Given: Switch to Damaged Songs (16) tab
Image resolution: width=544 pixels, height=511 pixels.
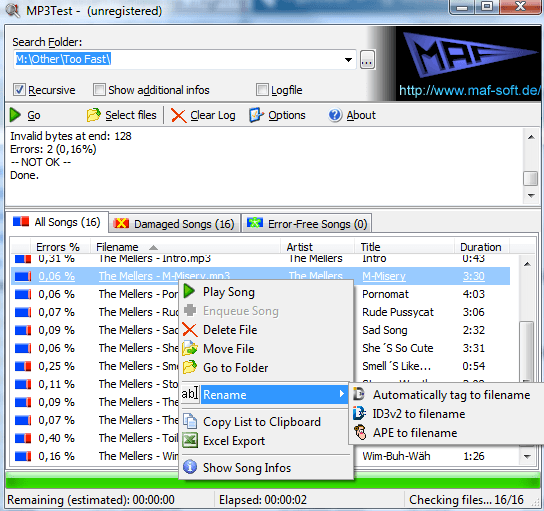Looking at the screenshot, I should [175, 224].
